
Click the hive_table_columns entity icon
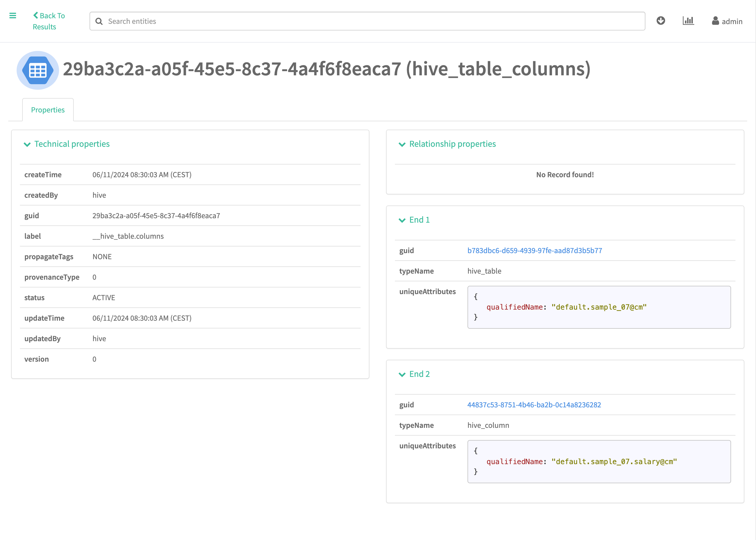(38, 70)
